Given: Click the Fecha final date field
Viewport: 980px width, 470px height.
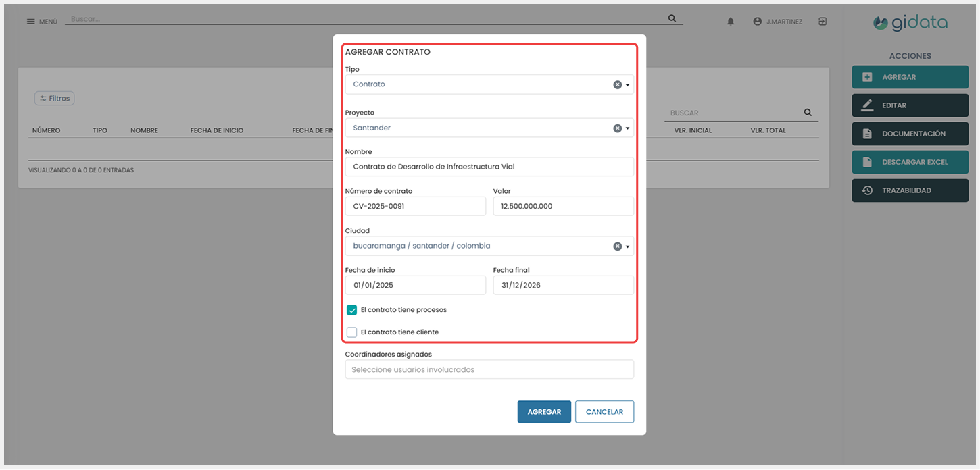Looking at the screenshot, I should (563, 285).
